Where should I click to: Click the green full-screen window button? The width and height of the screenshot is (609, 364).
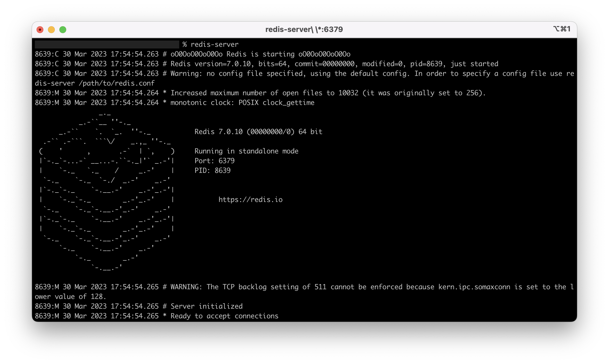click(63, 30)
